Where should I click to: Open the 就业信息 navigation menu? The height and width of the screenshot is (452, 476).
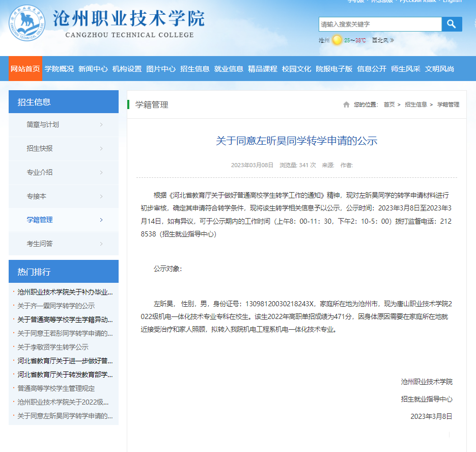pyautogui.click(x=229, y=69)
